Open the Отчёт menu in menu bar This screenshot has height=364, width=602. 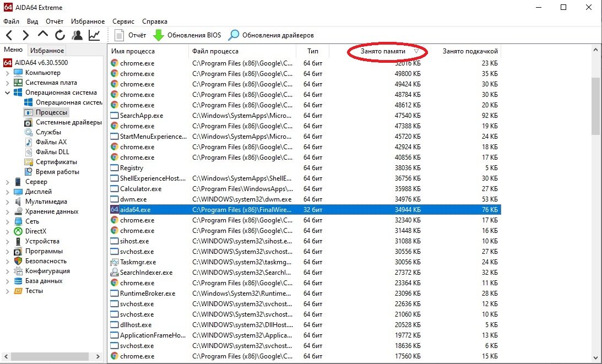(x=55, y=21)
